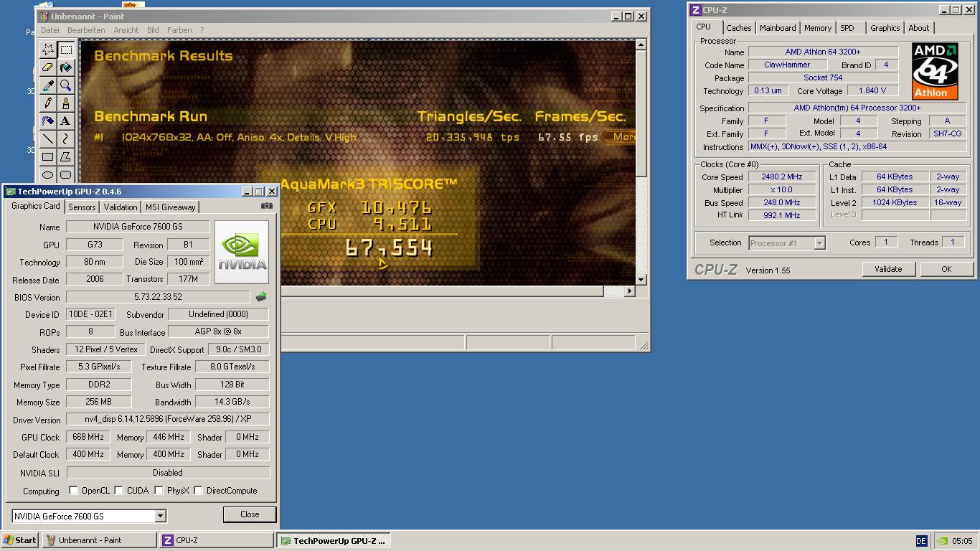The height and width of the screenshot is (551, 980).
Task: Select the Rounded Rectangle tool
Action: point(66,174)
